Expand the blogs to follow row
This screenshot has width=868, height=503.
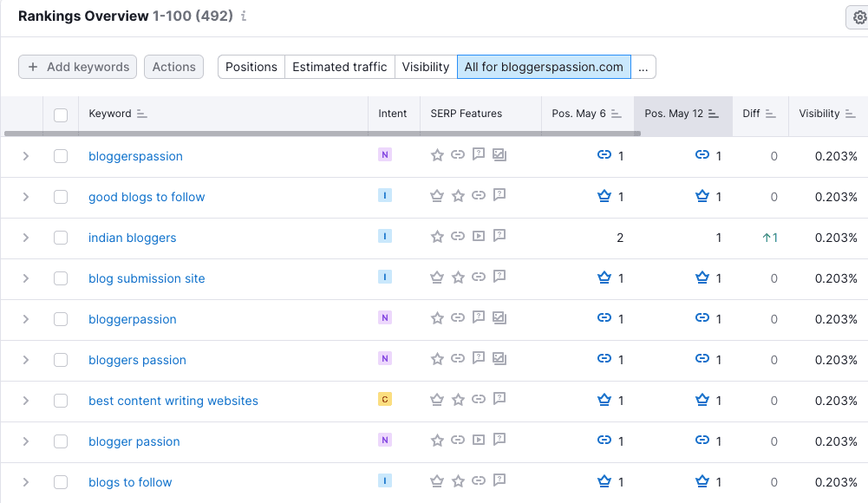pyautogui.click(x=26, y=482)
